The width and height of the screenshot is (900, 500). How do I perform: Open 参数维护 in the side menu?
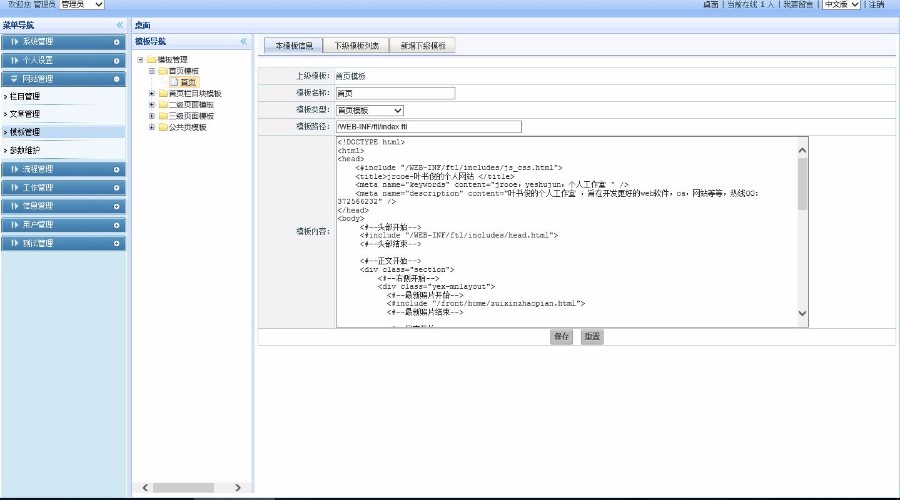click(x=25, y=150)
